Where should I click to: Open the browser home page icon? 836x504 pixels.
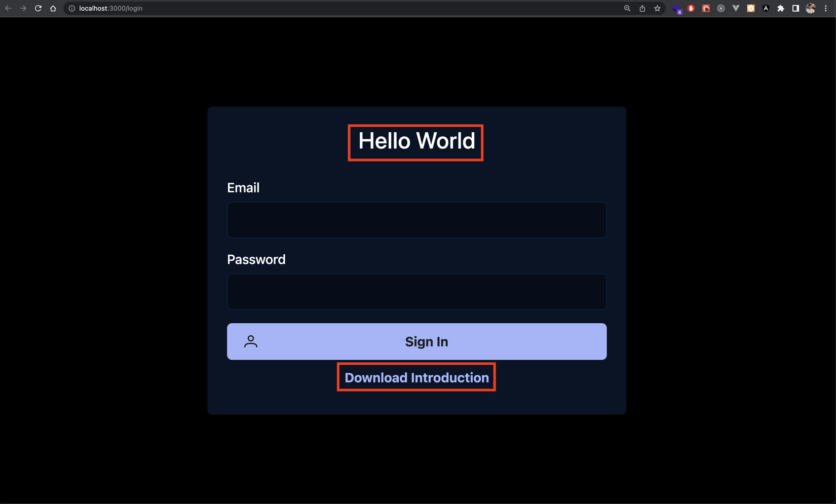coord(53,8)
